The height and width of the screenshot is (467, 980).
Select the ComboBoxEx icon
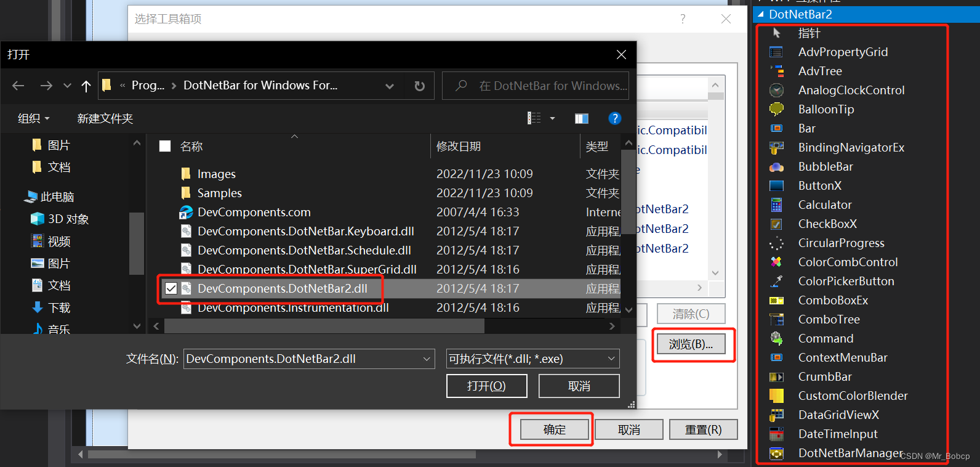(x=776, y=301)
